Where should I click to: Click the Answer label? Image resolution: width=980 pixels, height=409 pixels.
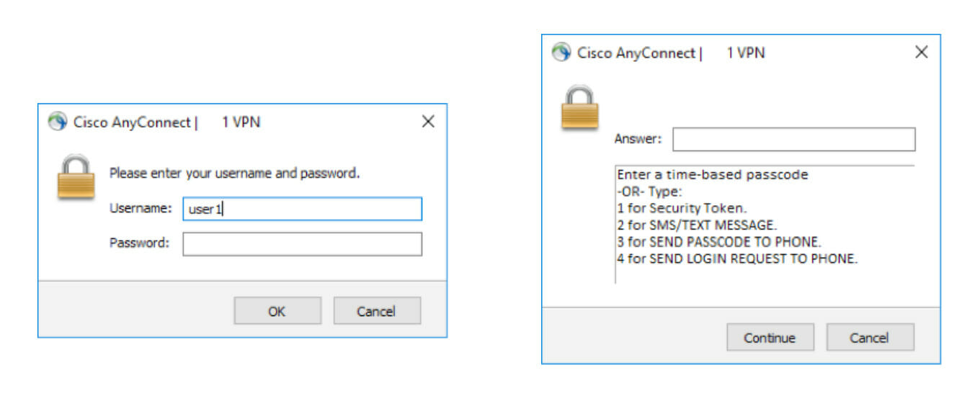638,139
